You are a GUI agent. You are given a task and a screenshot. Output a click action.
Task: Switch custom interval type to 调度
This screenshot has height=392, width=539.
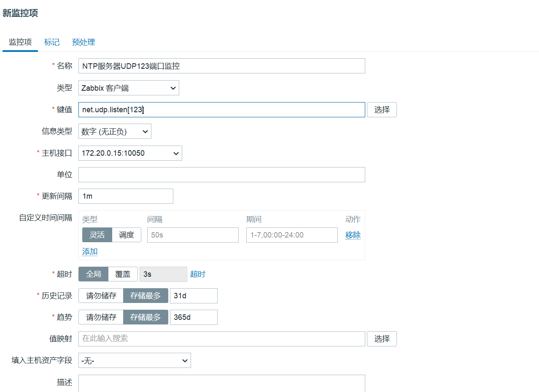127,235
